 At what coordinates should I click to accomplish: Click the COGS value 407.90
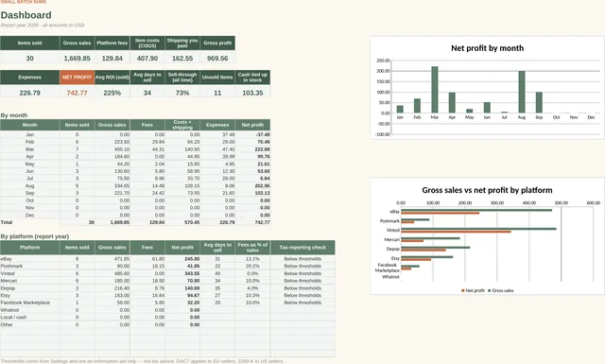147,59
